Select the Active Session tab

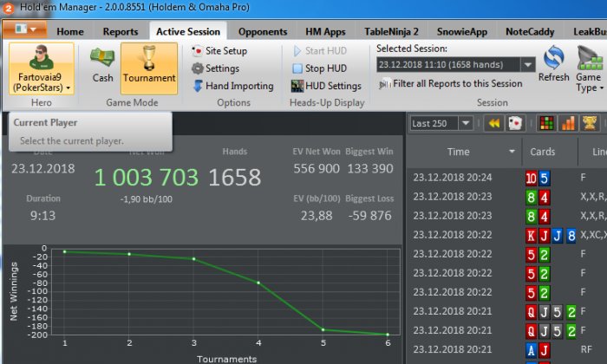tap(188, 32)
